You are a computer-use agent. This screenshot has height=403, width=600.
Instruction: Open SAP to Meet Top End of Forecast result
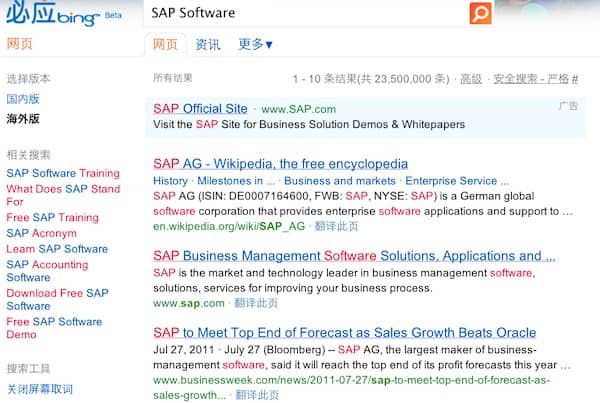(x=344, y=332)
